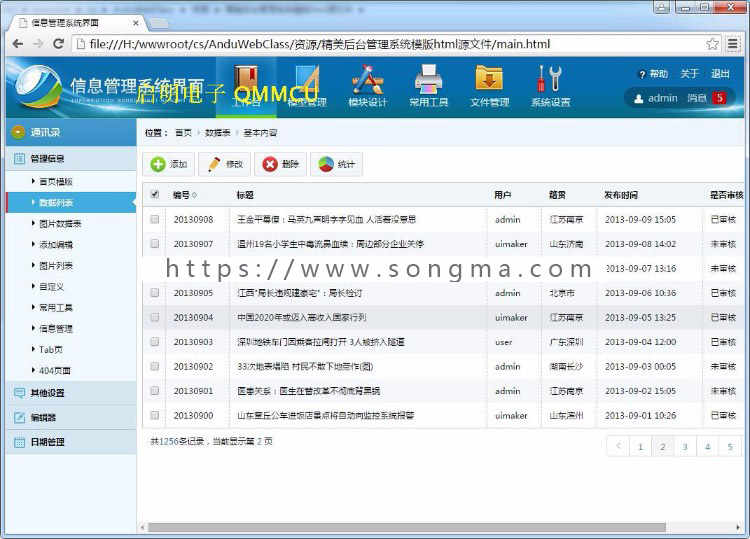The width and height of the screenshot is (750, 539).
Task: Expand the 编辑器 sidebar section
Action: 71,418
